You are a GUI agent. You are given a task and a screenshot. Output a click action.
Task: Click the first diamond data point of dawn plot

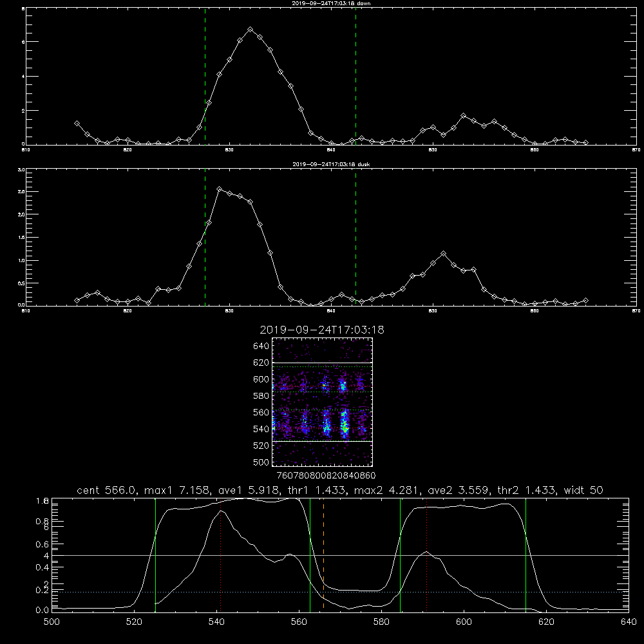tap(77, 123)
